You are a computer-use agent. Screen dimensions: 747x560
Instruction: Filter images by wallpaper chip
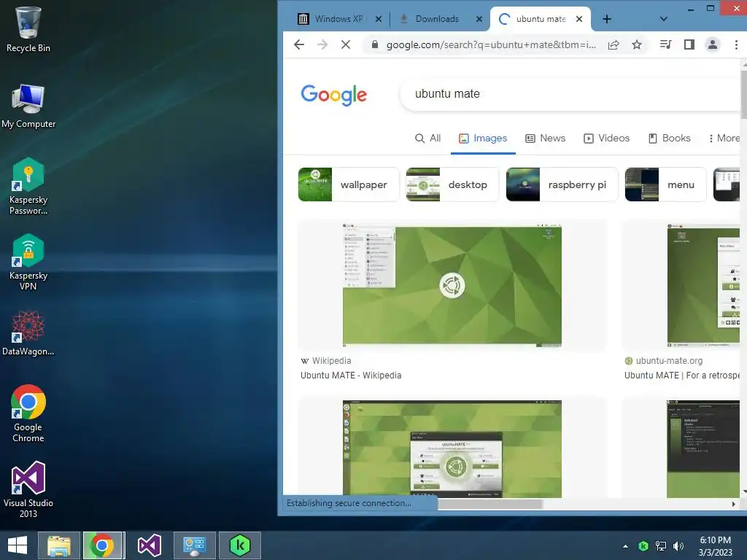(x=349, y=184)
